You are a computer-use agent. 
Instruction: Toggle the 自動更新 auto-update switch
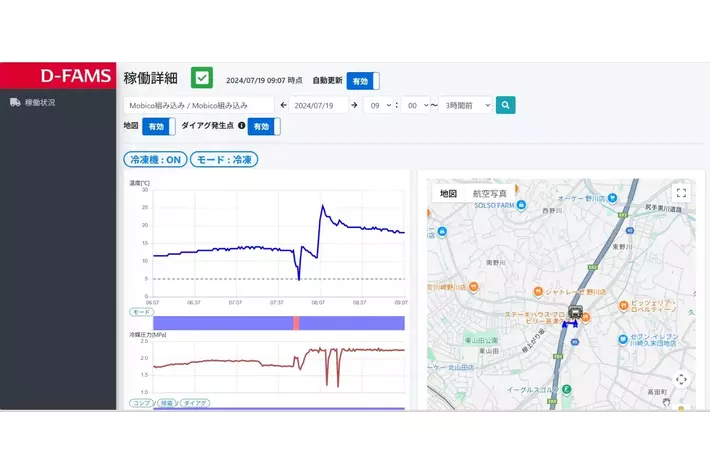363,81
